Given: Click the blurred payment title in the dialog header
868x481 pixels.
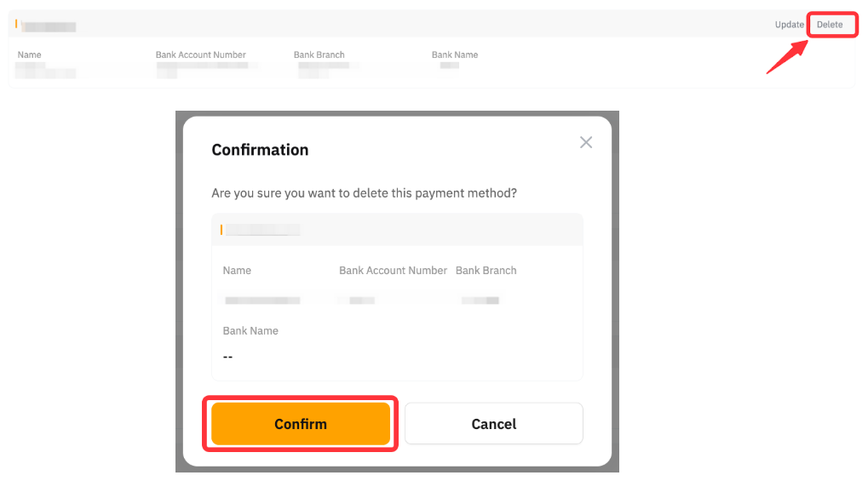Looking at the screenshot, I should tap(263, 230).
